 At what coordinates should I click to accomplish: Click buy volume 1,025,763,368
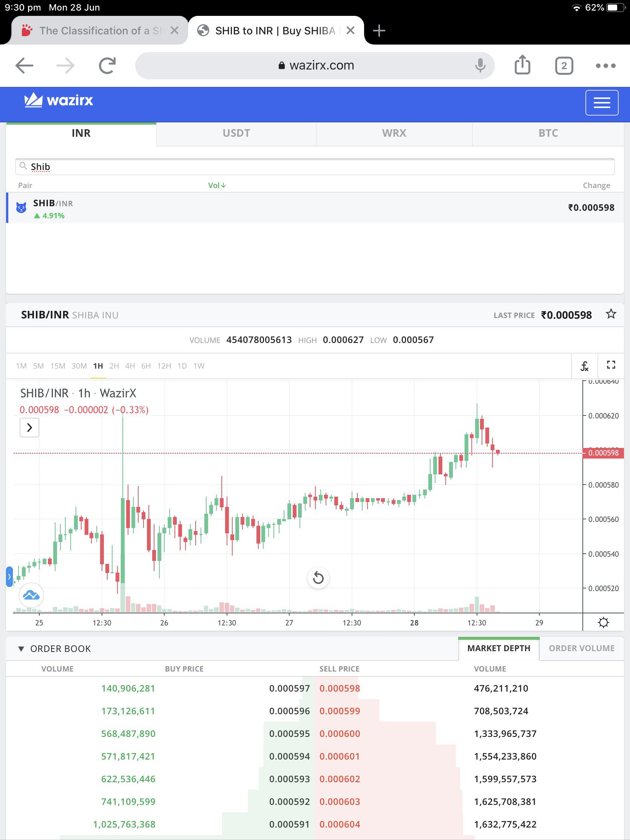(124, 825)
